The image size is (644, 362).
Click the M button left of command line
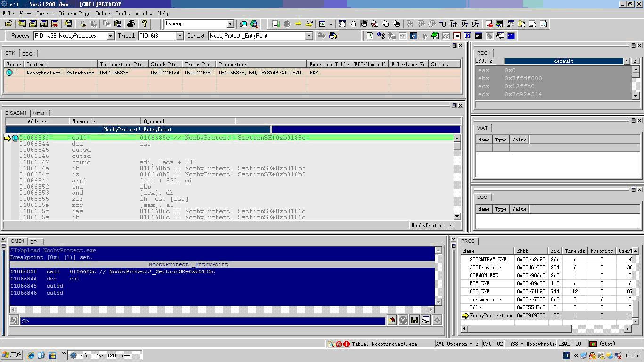click(x=14, y=321)
